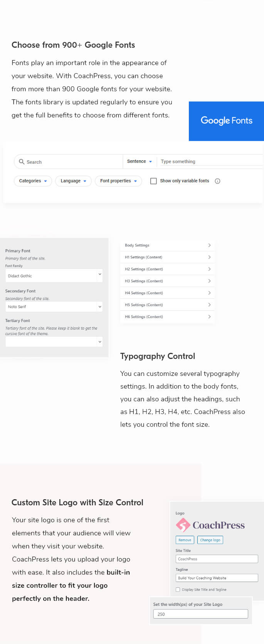Open Secondary Font dropdown showing Noto Serif

[54, 307]
